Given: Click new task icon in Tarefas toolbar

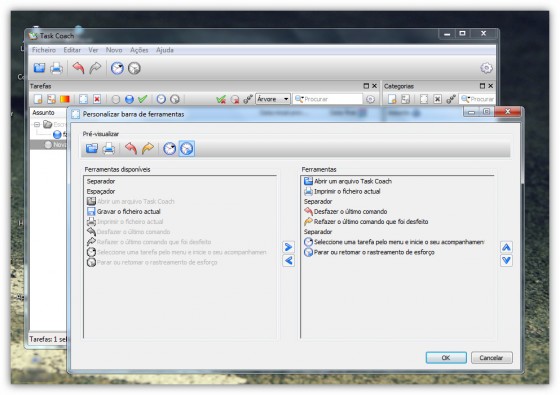Looking at the screenshot, I should (x=38, y=99).
